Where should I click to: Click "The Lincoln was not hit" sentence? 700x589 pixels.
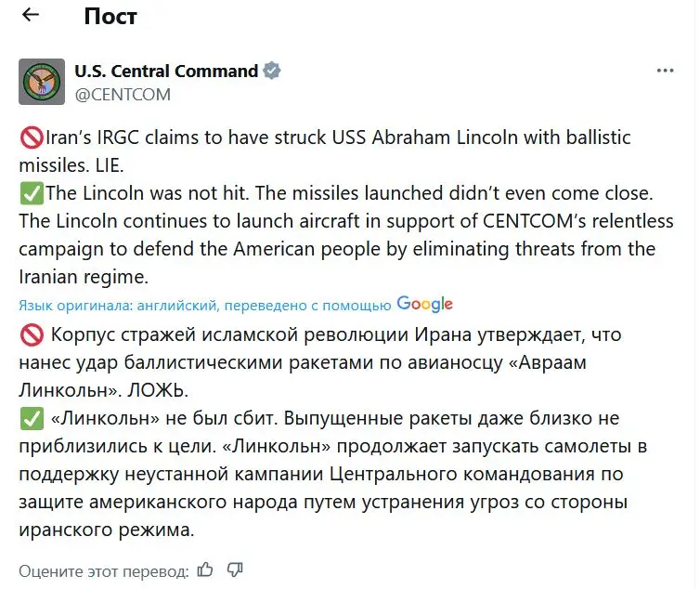click(x=139, y=194)
